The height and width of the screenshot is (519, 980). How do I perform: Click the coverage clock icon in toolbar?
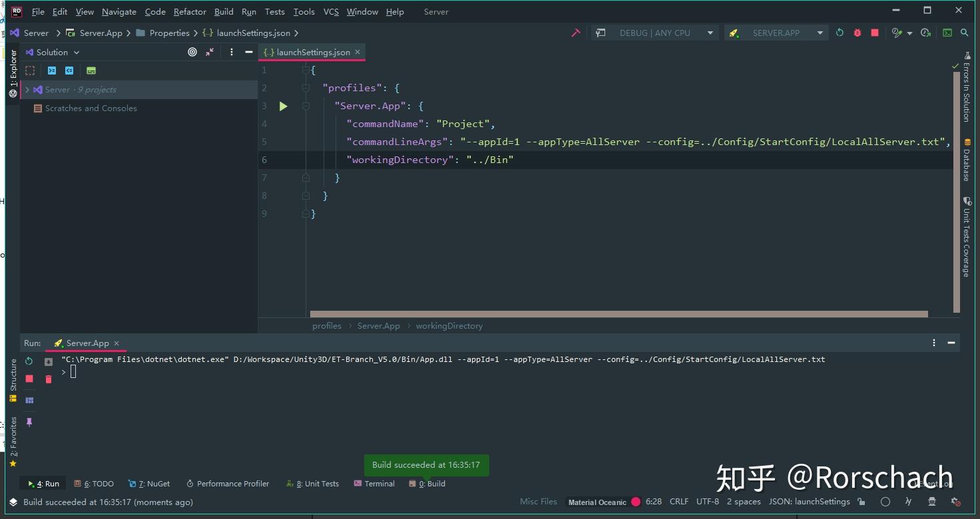coord(925,33)
